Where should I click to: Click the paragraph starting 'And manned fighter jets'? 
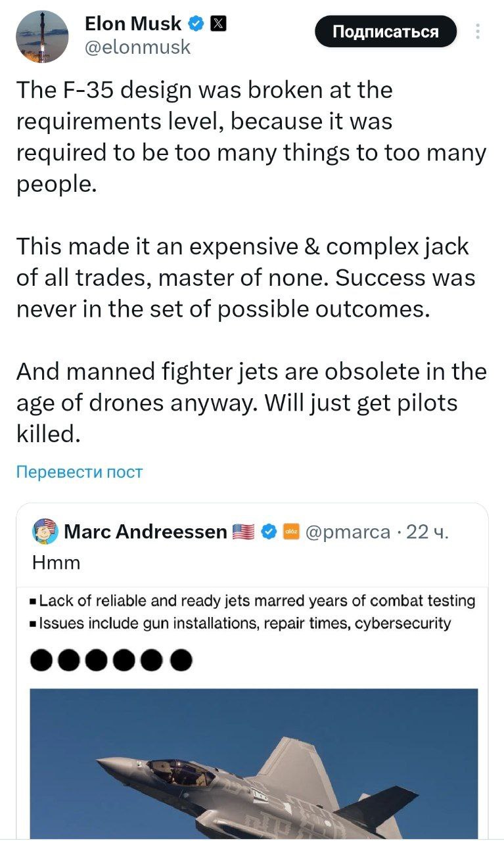pyautogui.click(x=251, y=403)
